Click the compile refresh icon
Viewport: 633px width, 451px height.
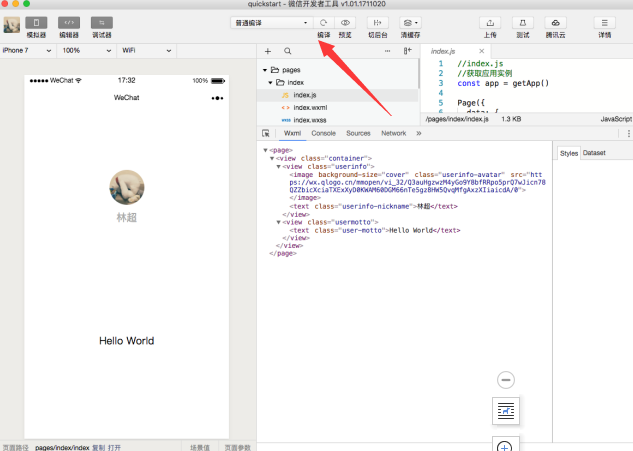(323, 21)
